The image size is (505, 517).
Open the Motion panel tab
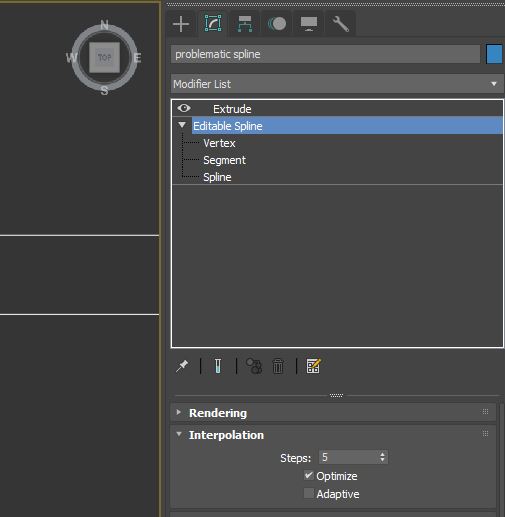pos(277,24)
